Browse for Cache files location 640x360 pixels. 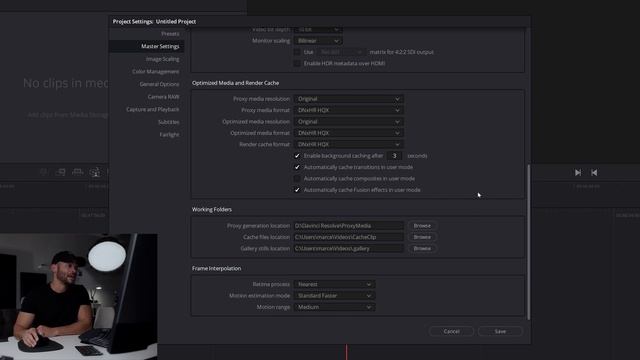422,237
